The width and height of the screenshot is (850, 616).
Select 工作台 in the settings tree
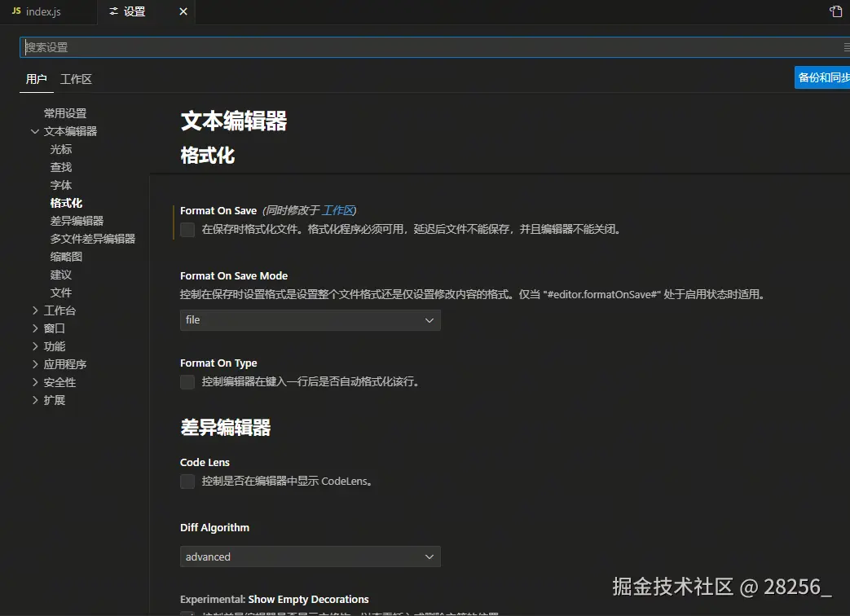pyautogui.click(x=59, y=310)
